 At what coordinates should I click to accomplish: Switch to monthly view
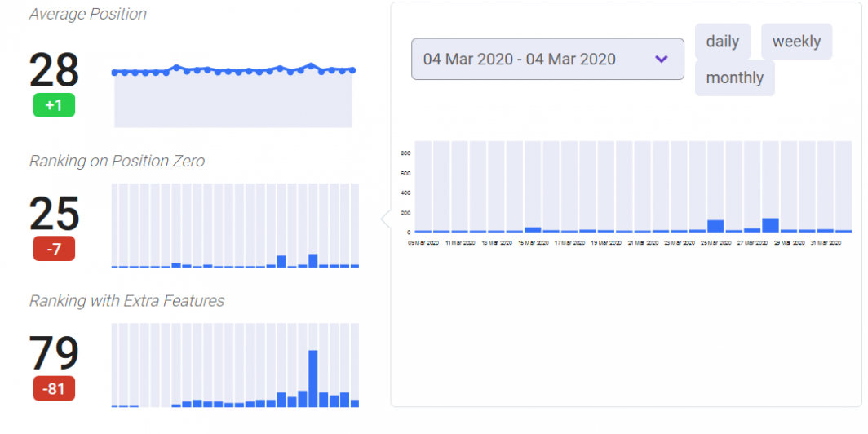[x=734, y=78]
